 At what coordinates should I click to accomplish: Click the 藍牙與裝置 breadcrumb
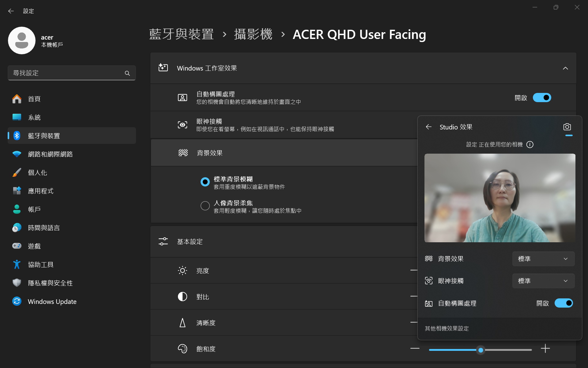(x=182, y=34)
